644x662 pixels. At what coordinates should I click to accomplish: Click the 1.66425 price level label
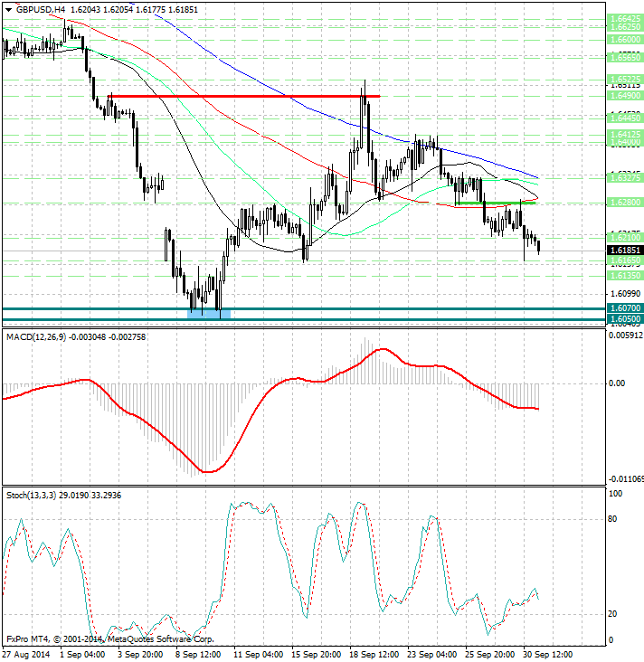point(625,19)
